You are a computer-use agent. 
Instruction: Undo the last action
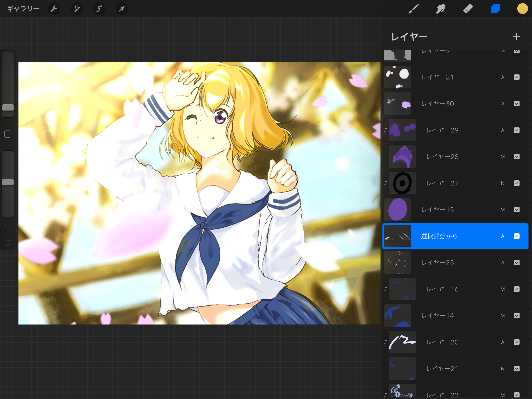point(8,226)
